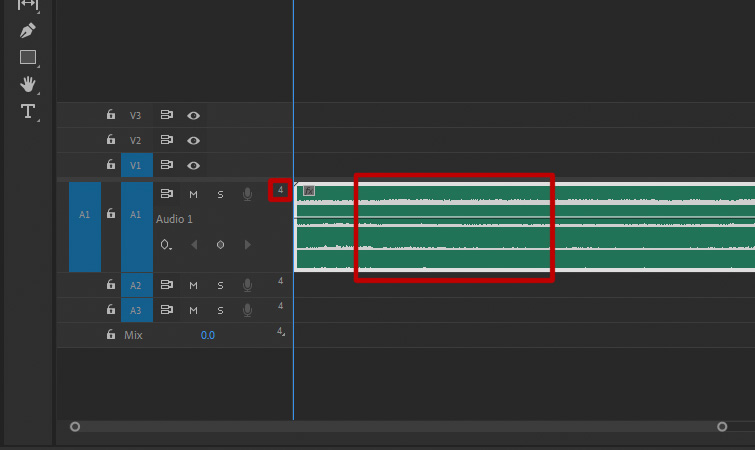Click the Mix track label

(133, 335)
